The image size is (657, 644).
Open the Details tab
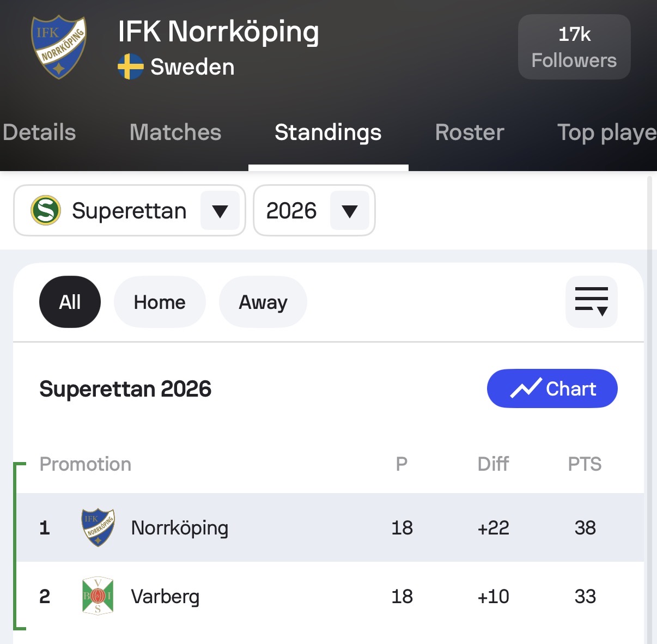(x=39, y=132)
